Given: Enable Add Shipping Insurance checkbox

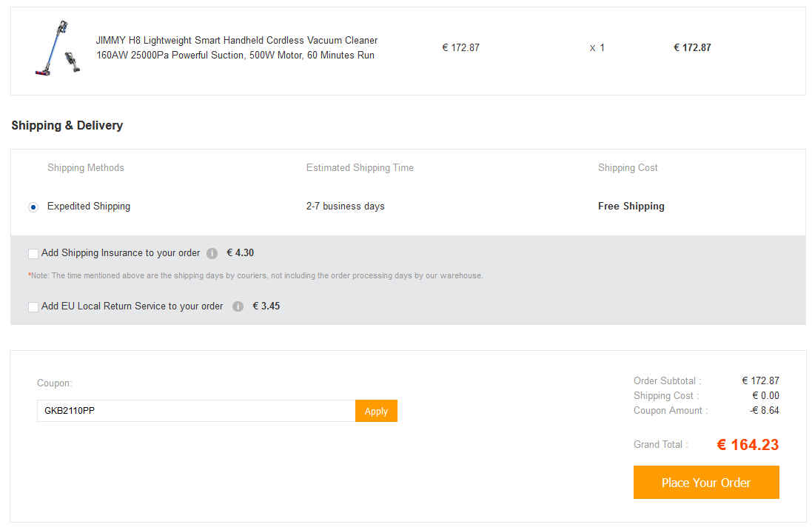Looking at the screenshot, I should (33, 254).
